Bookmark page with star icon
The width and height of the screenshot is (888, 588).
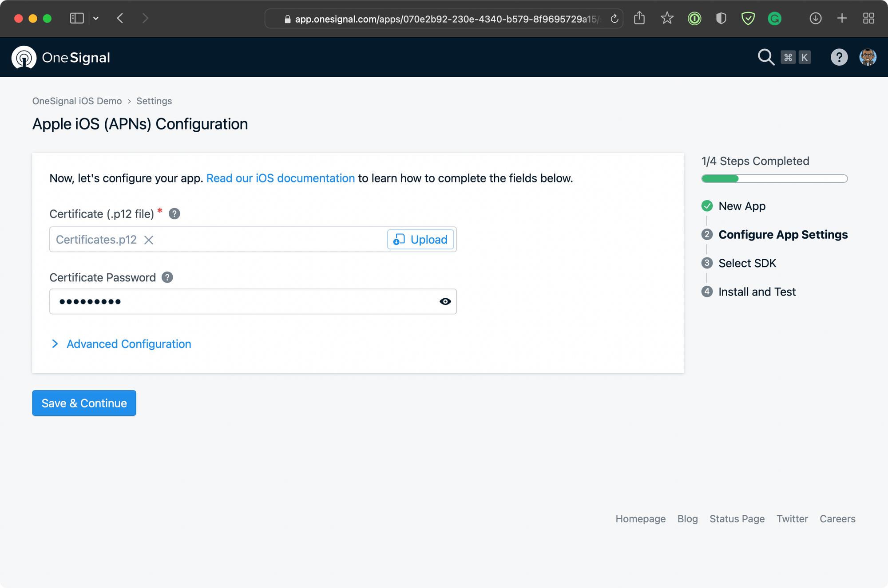pyautogui.click(x=667, y=18)
